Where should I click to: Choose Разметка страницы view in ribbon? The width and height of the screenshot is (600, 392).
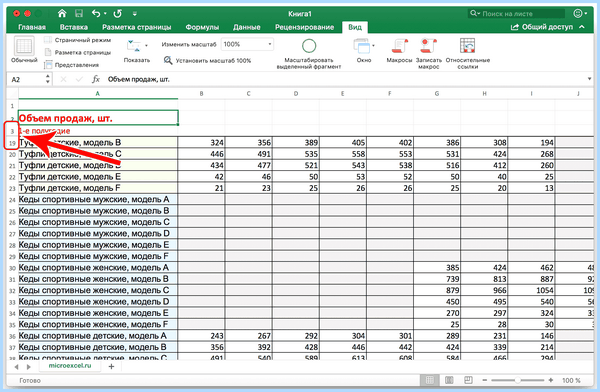(78, 52)
